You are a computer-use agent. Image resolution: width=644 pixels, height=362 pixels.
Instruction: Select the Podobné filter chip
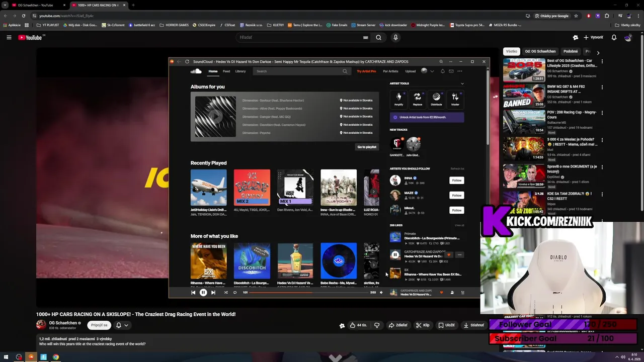click(571, 51)
